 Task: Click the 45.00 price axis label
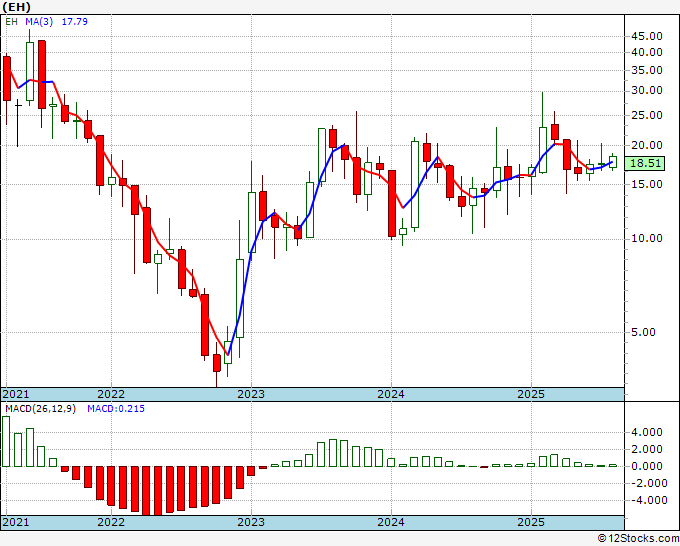(x=647, y=36)
